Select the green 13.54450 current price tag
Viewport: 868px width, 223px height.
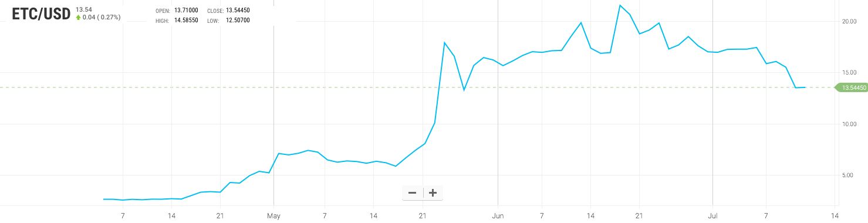(x=852, y=87)
